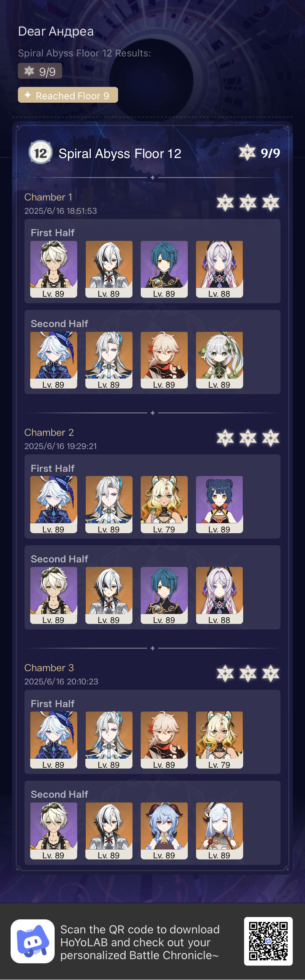Click the Spiral Abyss Floor 12 title
This screenshot has height=980, width=305.
click(120, 153)
